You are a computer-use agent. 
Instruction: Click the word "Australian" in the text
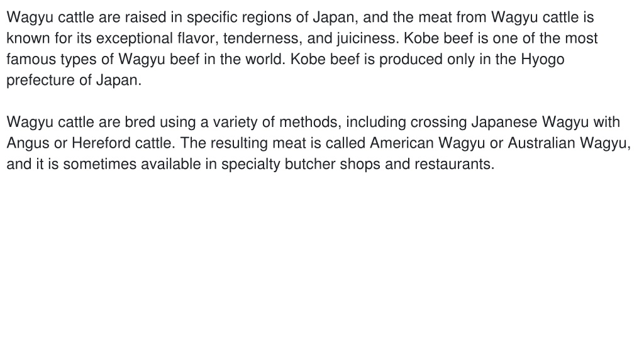(541, 143)
